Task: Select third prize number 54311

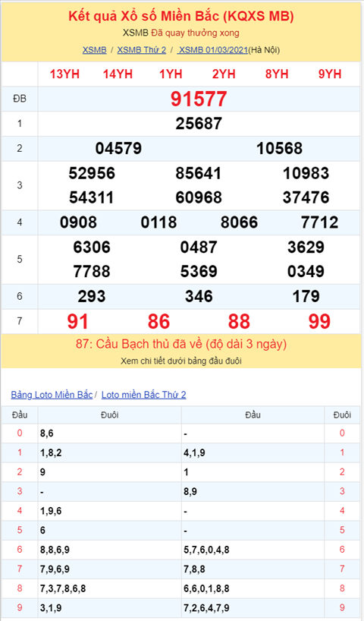Action: [92, 197]
